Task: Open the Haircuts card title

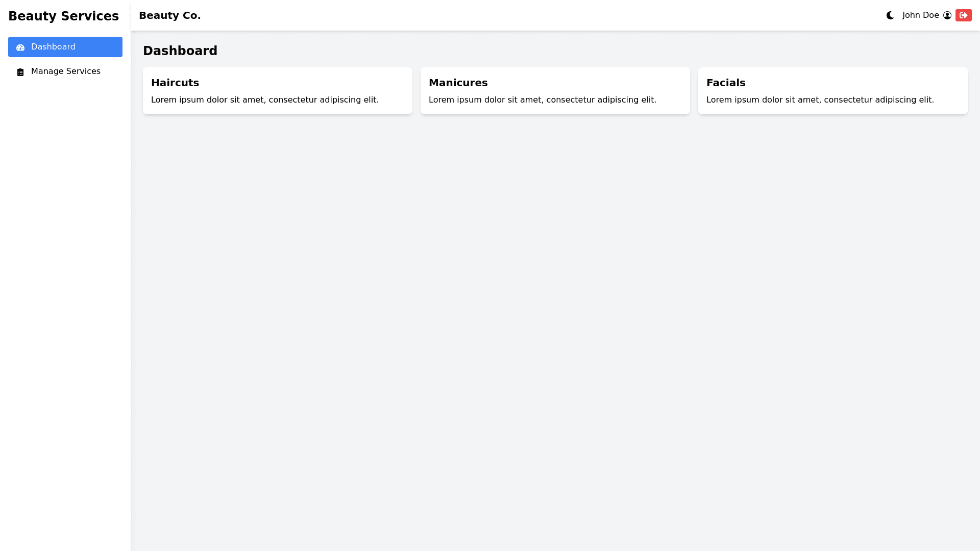Action: tap(175, 83)
